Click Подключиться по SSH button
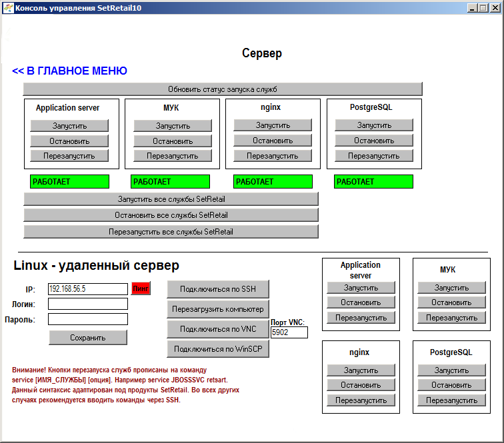Screen dimensions: 504x443 click(218, 289)
